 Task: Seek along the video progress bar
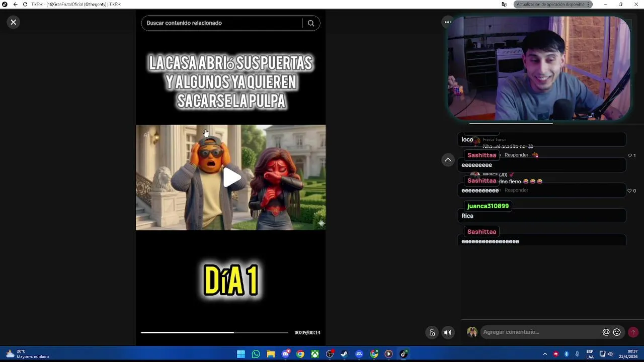214,332
